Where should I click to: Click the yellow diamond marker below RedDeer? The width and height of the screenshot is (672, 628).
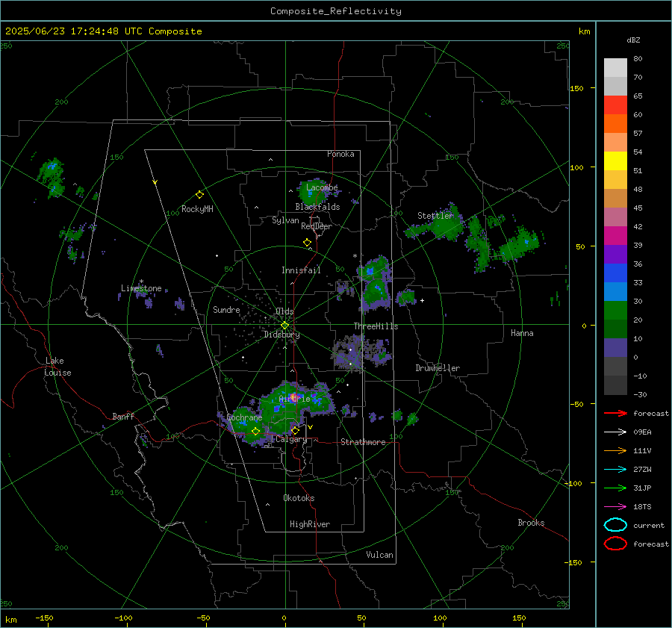pyautogui.click(x=307, y=243)
